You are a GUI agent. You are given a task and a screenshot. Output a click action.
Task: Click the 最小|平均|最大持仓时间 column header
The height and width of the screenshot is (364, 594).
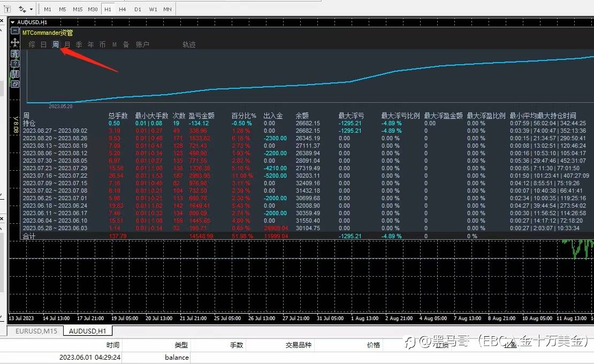pyautogui.click(x=543, y=116)
